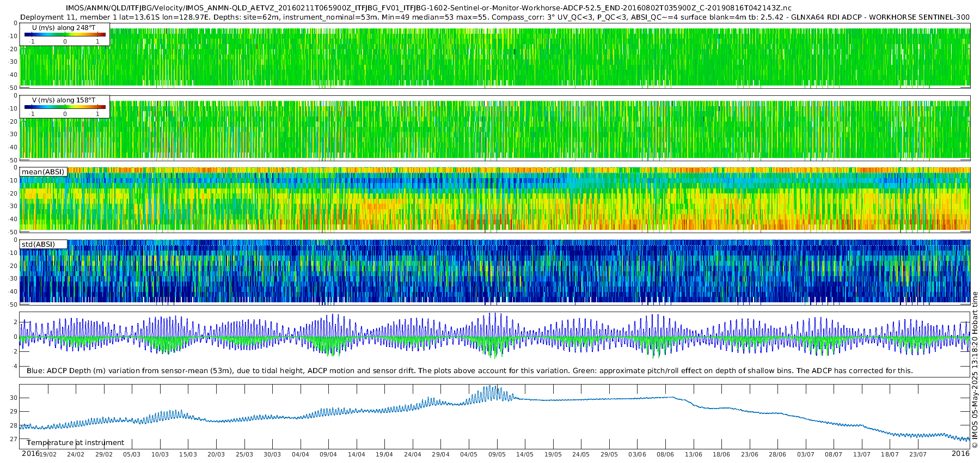Screen dimensions: 980x463
Task: Click the right 2016 year label
Action: click(x=960, y=453)
